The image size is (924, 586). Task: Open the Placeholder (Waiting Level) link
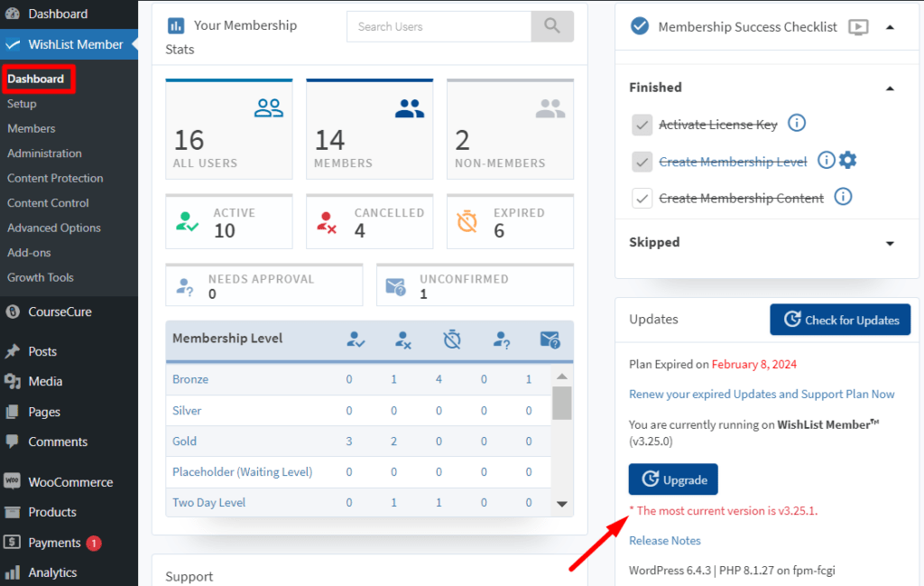tap(242, 471)
